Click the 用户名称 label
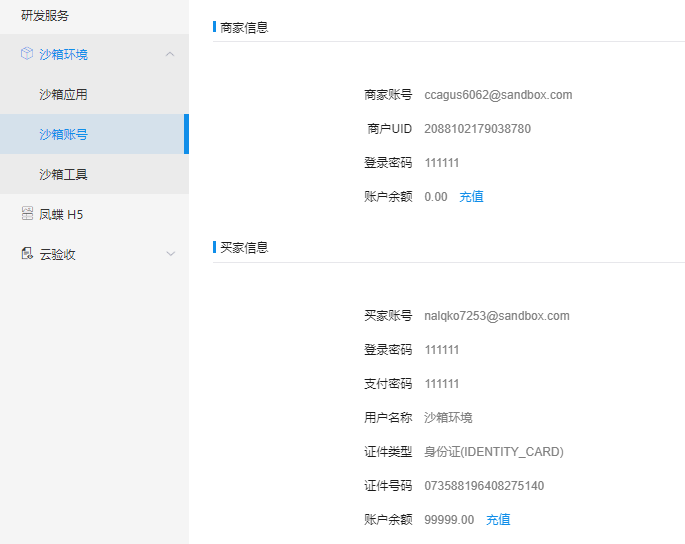The height and width of the screenshot is (544, 685). [388, 418]
